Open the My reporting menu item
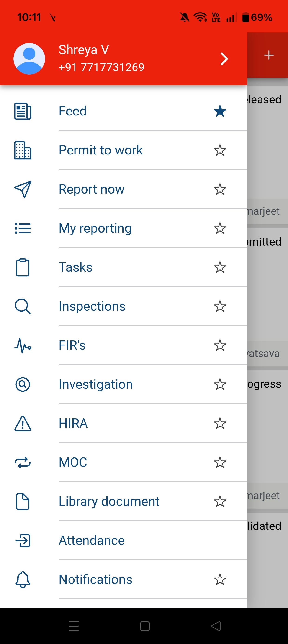The width and height of the screenshot is (288, 644). coord(95,228)
